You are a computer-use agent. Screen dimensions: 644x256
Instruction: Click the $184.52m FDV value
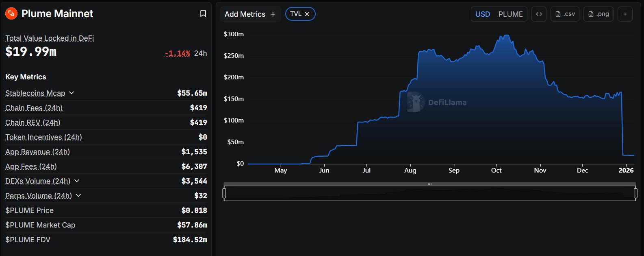tap(190, 240)
